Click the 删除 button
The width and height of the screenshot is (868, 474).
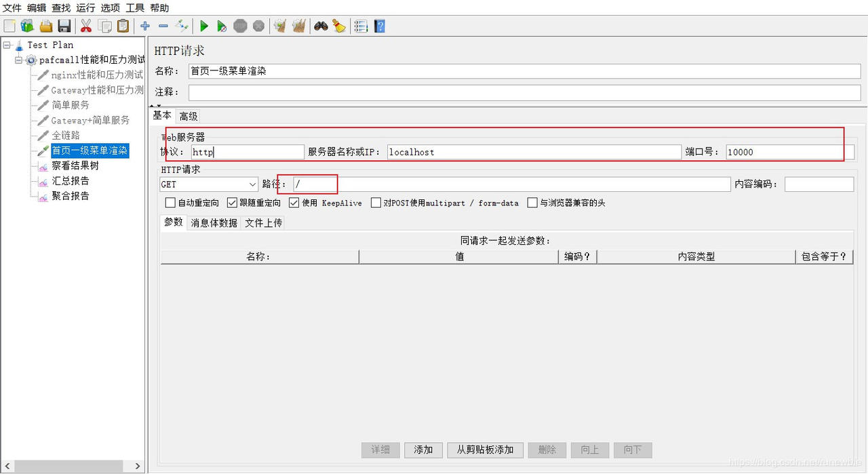pos(547,450)
